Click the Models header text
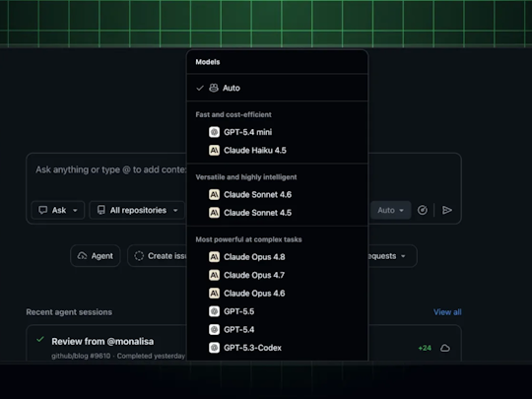This screenshot has height=399, width=532. tap(208, 62)
